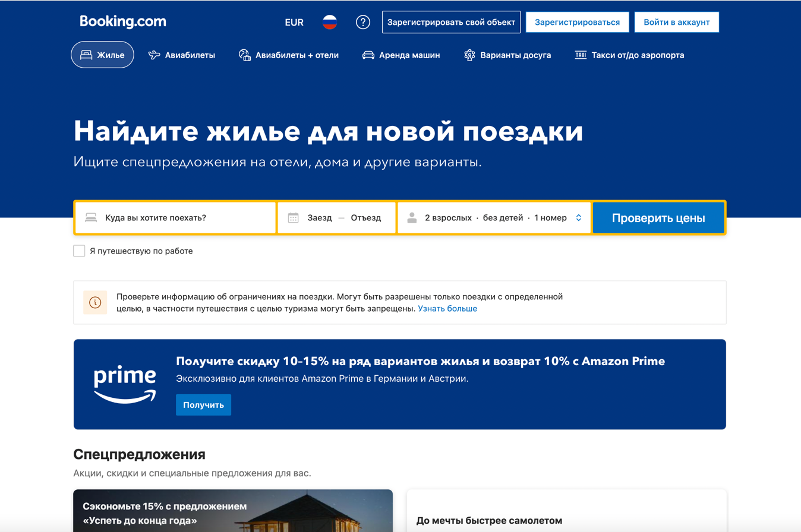Viewport: 801px width, 532px height.
Task: Open the '2 взрослых · без детей · 1 номер' selector
Action: (x=494, y=218)
